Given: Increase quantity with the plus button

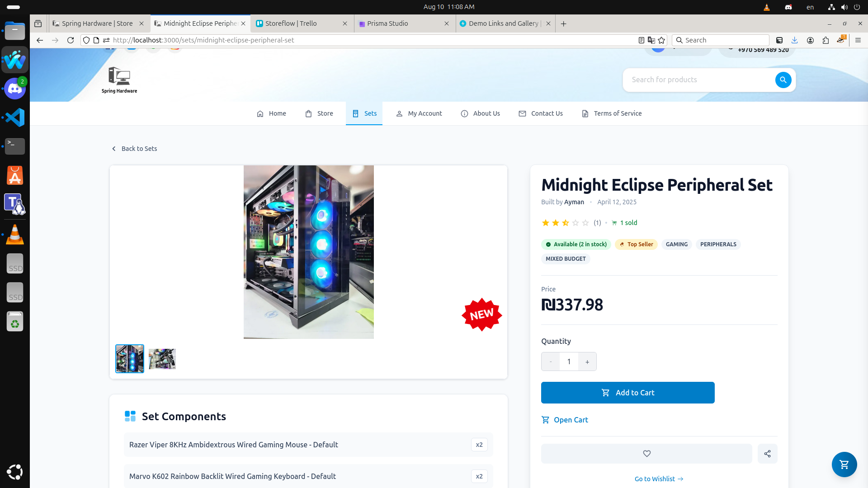Looking at the screenshot, I should point(587,361).
